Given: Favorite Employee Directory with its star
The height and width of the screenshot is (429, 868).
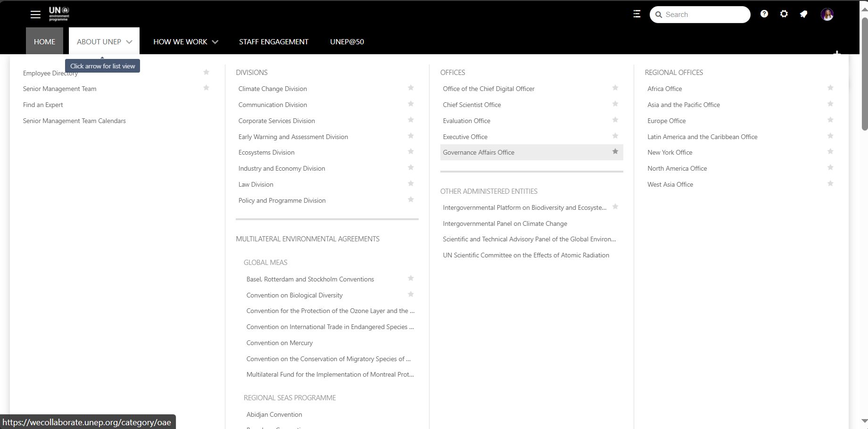Looking at the screenshot, I should tap(206, 72).
